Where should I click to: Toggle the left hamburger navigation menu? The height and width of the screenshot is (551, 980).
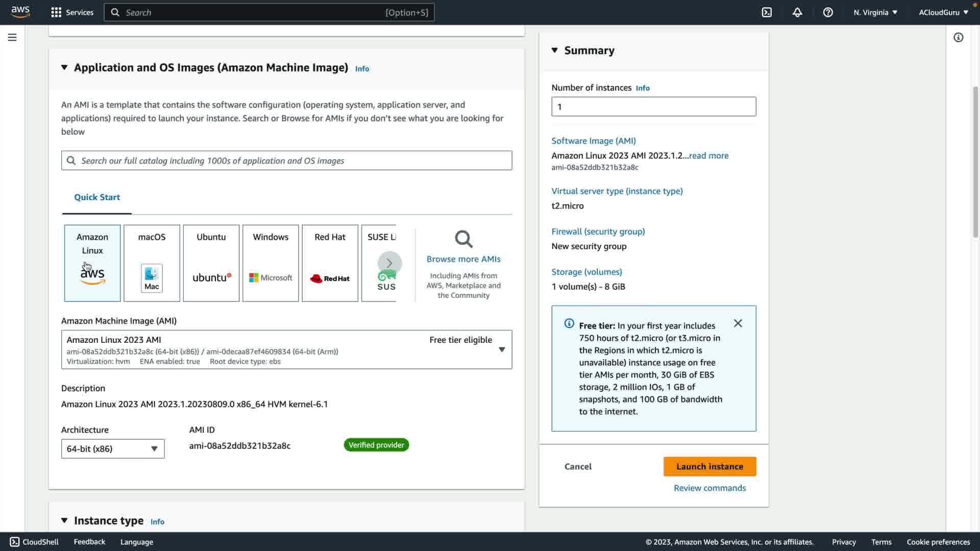click(x=12, y=37)
